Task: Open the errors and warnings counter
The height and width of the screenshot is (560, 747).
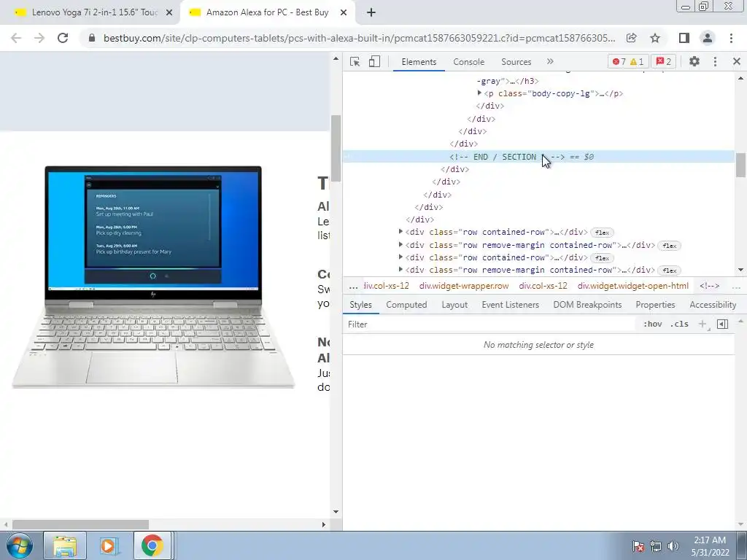Action: pos(628,61)
